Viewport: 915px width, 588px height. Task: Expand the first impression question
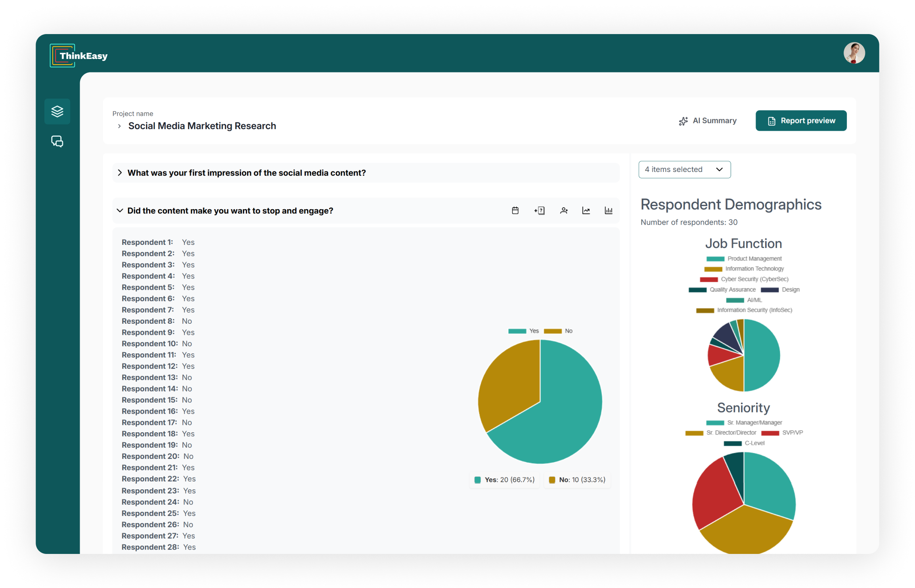[120, 173]
